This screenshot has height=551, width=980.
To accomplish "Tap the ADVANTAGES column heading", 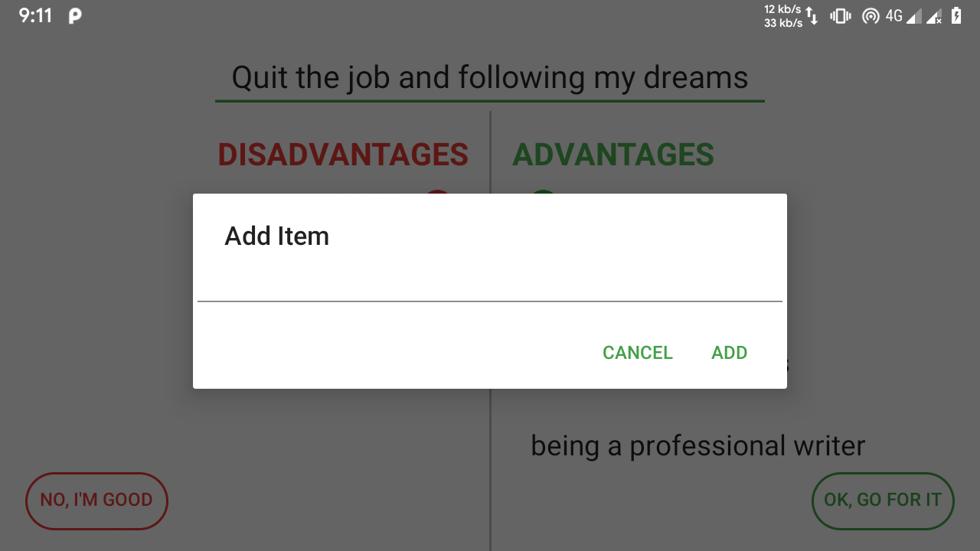I will [613, 155].
